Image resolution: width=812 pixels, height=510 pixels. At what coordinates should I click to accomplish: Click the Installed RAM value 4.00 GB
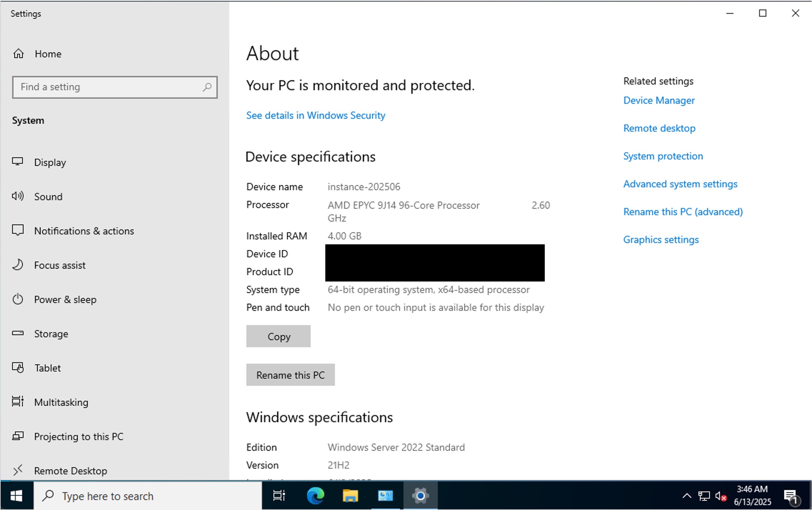[344, 236]
